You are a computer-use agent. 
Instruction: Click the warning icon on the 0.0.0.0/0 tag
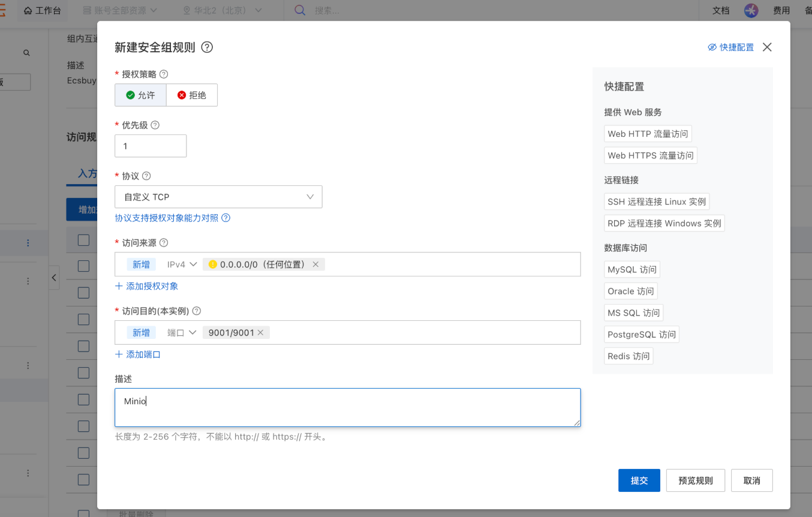(213, 264)
